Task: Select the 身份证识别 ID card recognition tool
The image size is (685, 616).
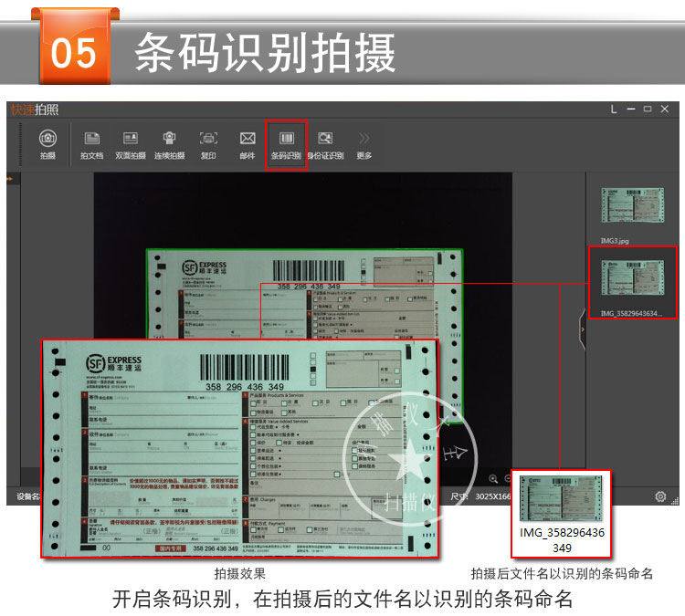Action: pos(325,144)
